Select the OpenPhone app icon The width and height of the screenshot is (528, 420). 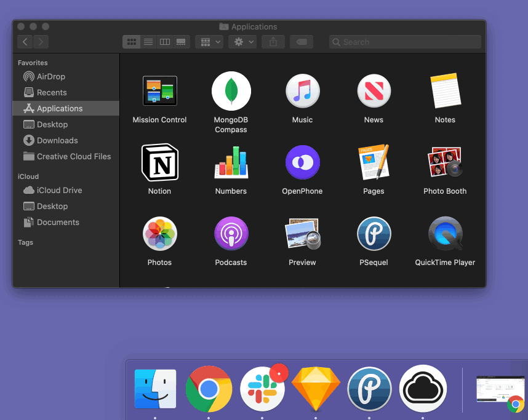(x=302, y=162)
